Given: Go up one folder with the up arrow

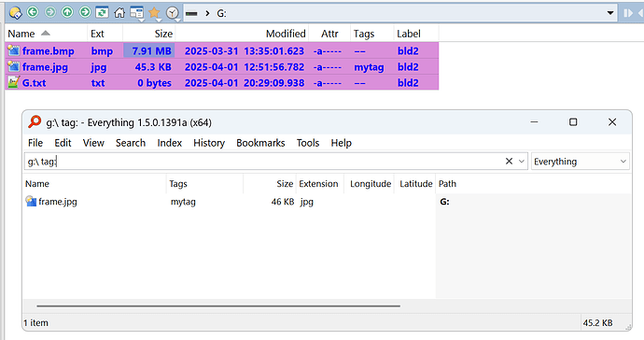Looking at the screenshot, I should (x=67, y=13).
